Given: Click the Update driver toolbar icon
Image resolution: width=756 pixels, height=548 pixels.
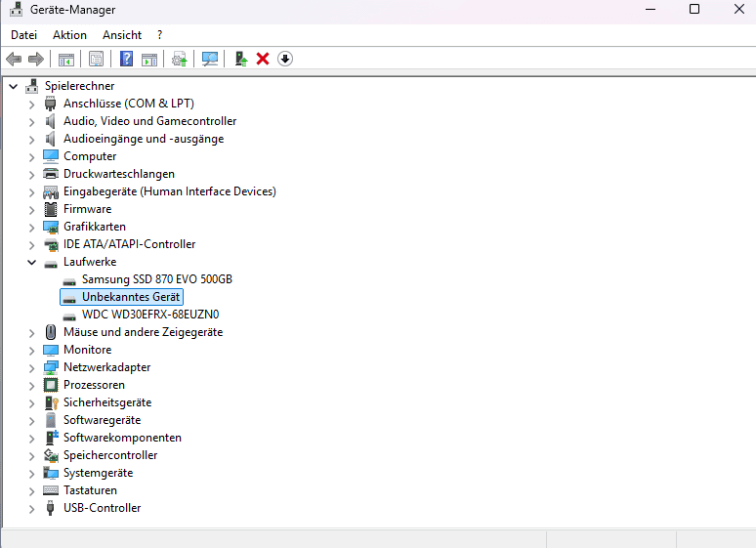Looking at the screenshot, I should (180, 60).
